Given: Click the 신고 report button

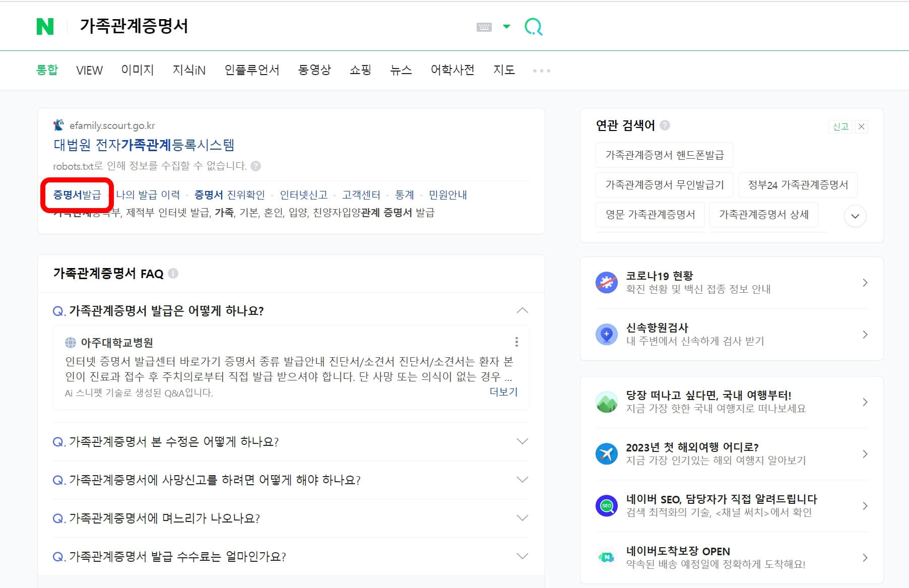Looking at the screenshot, I should (x=840, y=126).
